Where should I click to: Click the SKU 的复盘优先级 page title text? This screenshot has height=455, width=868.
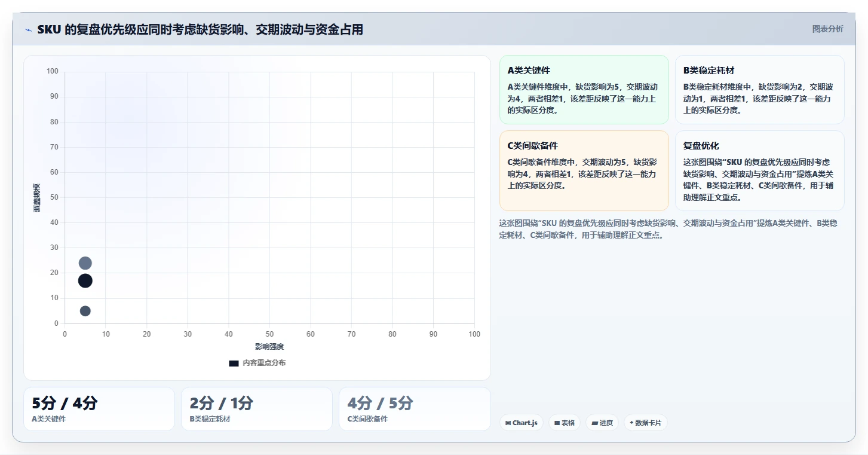click(200, 29)
